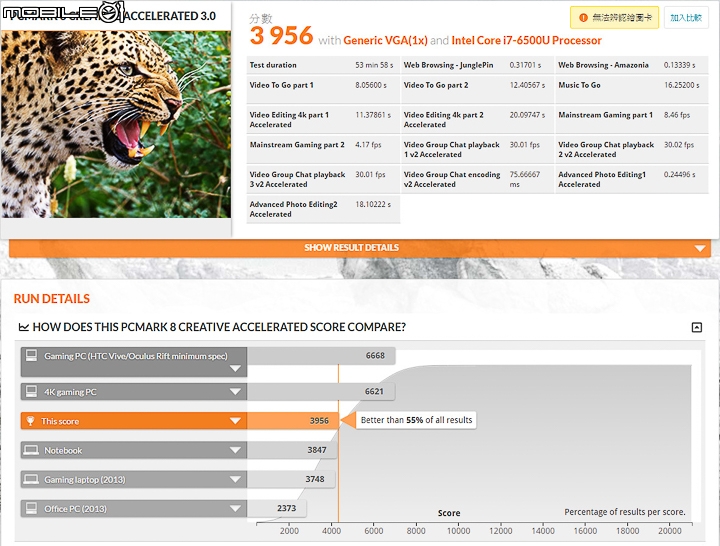Click Mainstream Gaming part 2 result

[x=323, y=149]
